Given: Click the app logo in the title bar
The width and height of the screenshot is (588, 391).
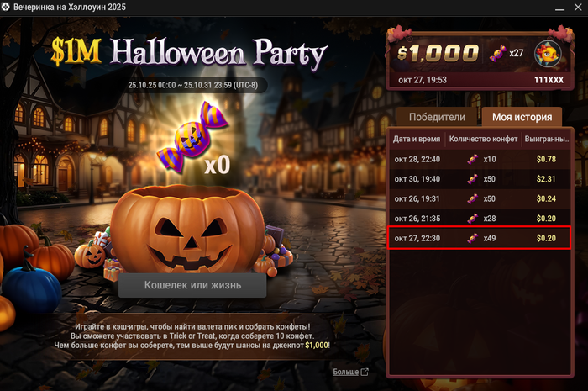Looking at the screenshot, I should [x=5, y=7].
